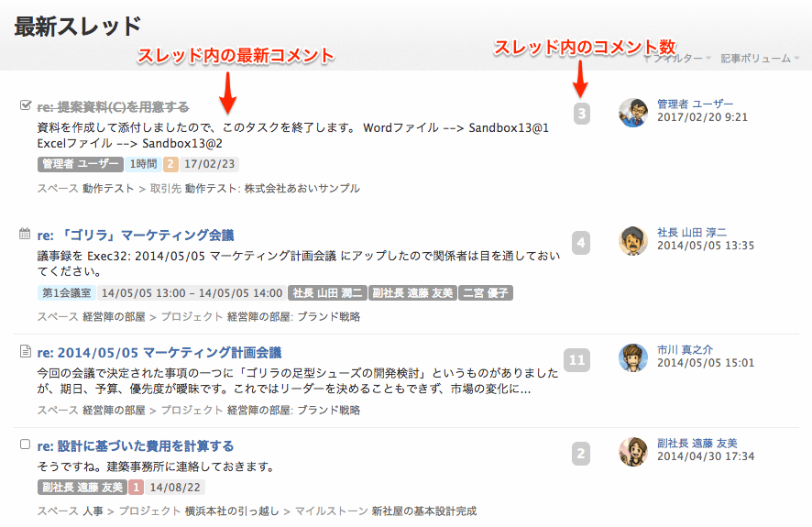Click the comment count badge 2 beside 副社長 遠藤 友美's avatar
The height and width of the screenshot is (527, 812).
point(581,454)
